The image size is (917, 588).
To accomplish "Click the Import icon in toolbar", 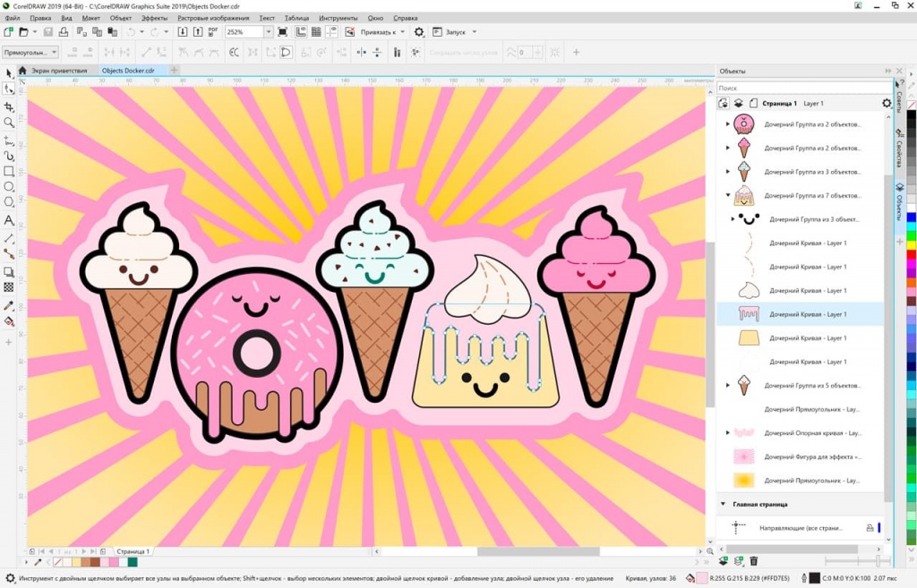I will pyautogui.click(x=183, y=31).
